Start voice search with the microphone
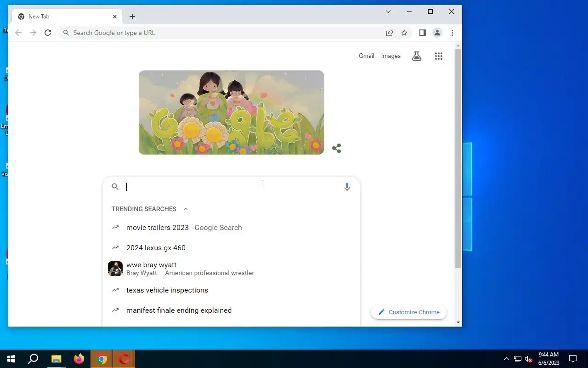This screenshot has height=368, width=588. point(347,187)
